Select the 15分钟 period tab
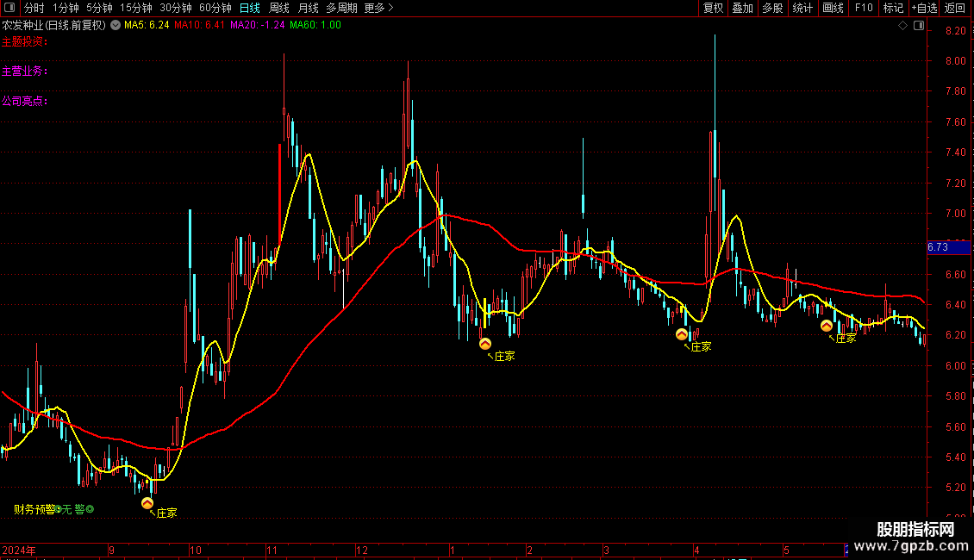 coord(135,8)
